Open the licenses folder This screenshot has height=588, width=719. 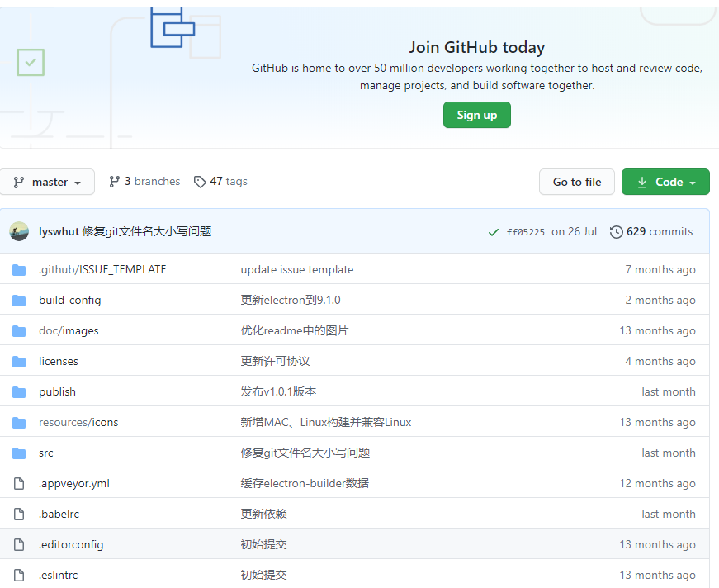tap(59, 361)
